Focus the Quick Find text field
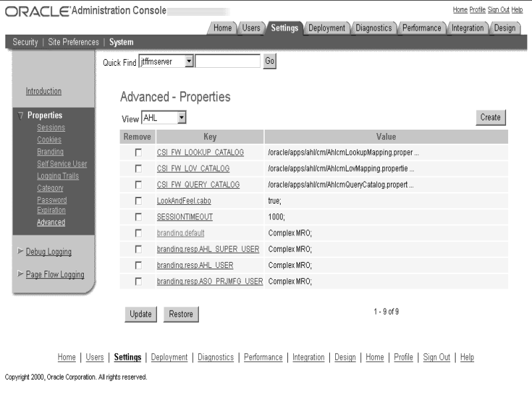The width and height of the screenshot is (532, 399). [x=227, y=61]
